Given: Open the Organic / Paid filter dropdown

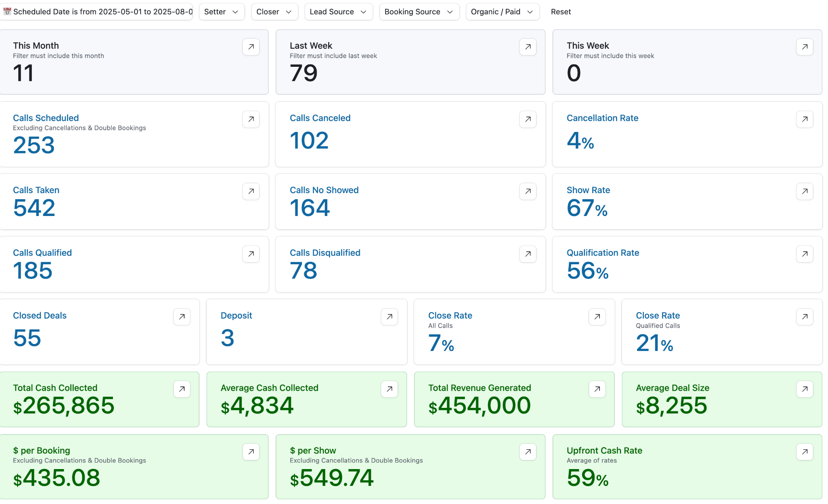Looking at the screenshot, I should (502, 12).
